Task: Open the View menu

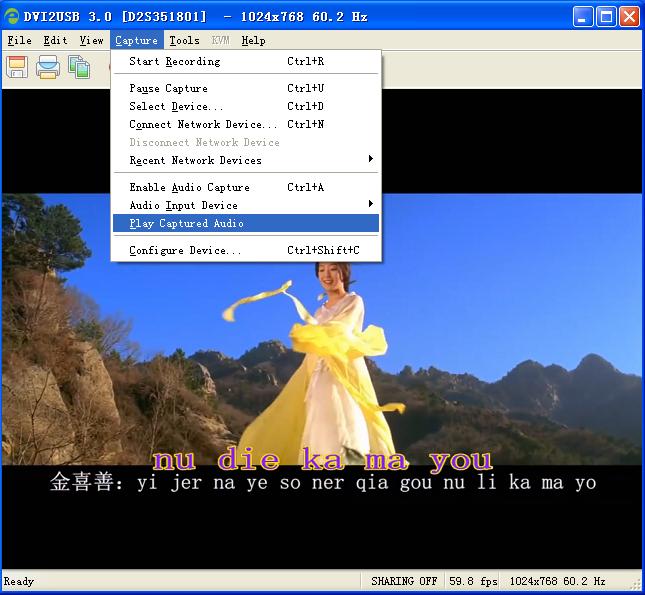Action: click(x=91, y=41)
